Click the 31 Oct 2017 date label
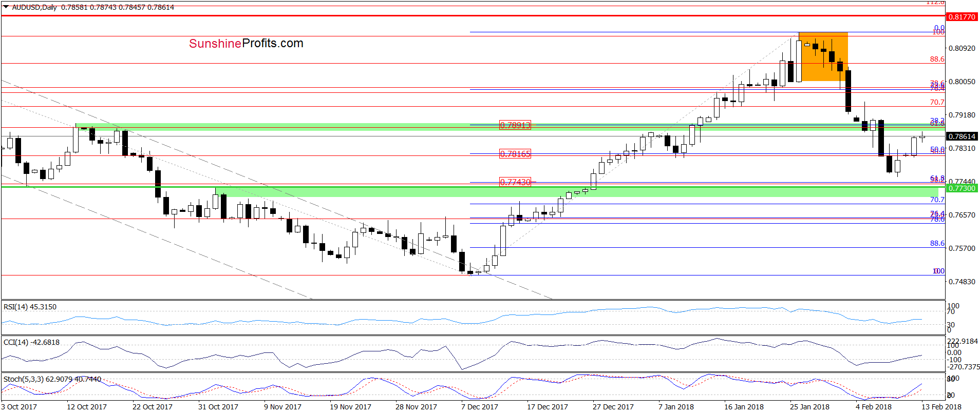 218,407
